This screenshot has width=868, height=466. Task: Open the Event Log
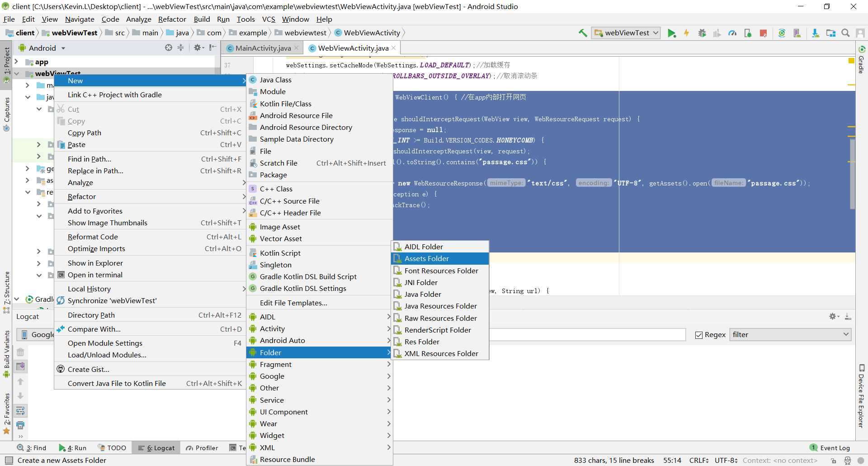tap(830, 448)
